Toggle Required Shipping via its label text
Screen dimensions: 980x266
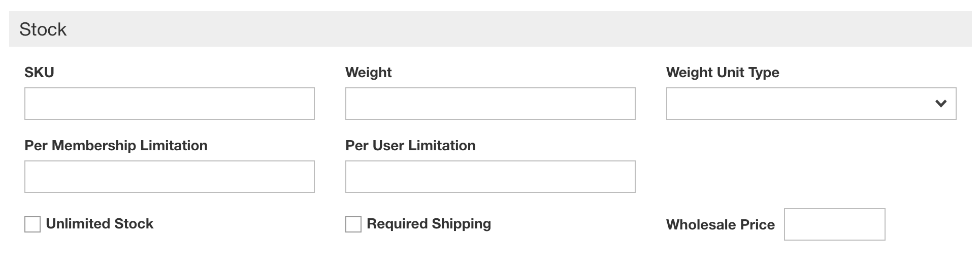coord(429,224)
